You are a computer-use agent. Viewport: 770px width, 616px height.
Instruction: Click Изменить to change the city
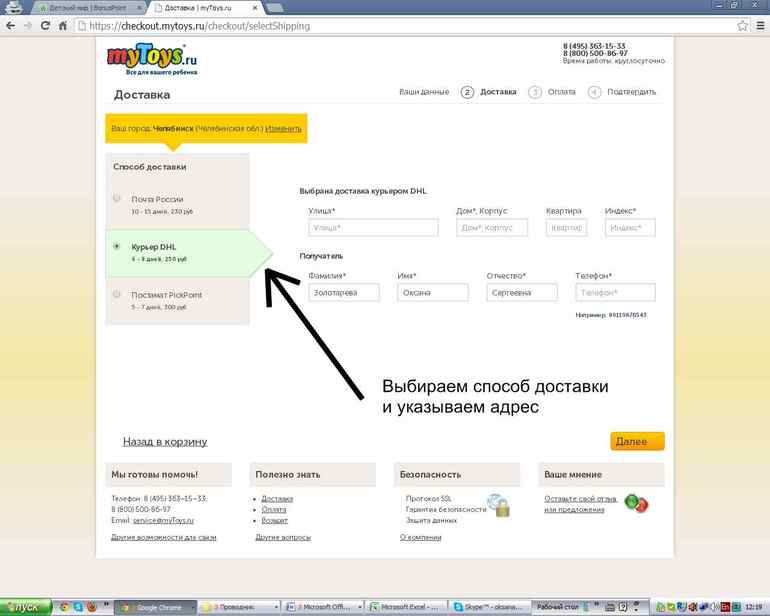pos(283,129)
